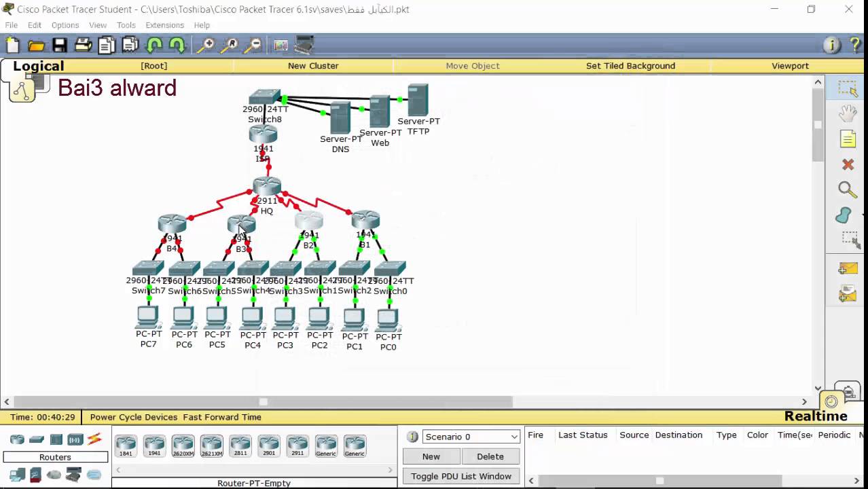The width and height of the screenshot is (868, 489).
Task: Pick the 2911 router from the device list
Action: click(x=297, y=446)
